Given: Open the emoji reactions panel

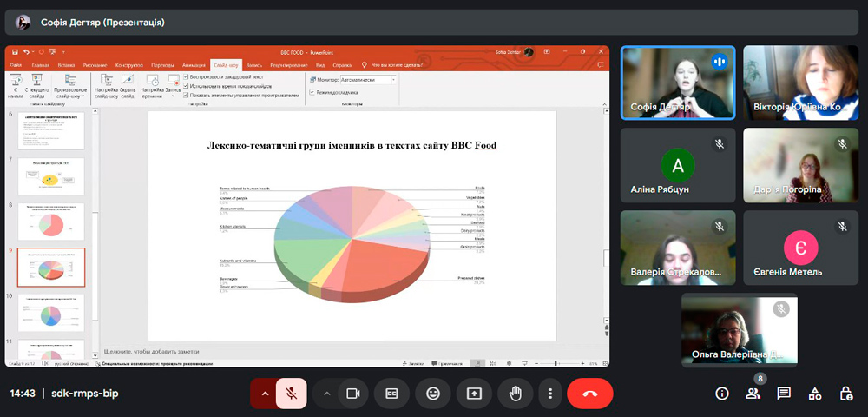Looking at the screenshot, I should [x=432, y=394].
